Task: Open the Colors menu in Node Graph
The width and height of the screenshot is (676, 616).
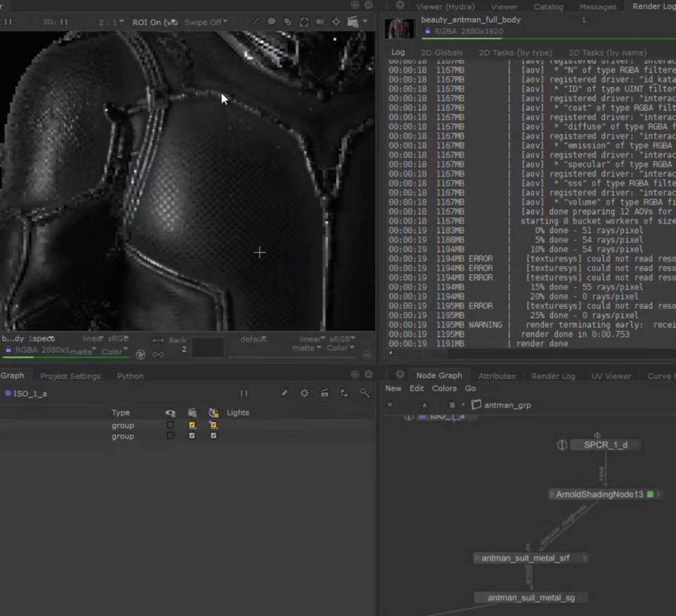Action: pos(444,388)
